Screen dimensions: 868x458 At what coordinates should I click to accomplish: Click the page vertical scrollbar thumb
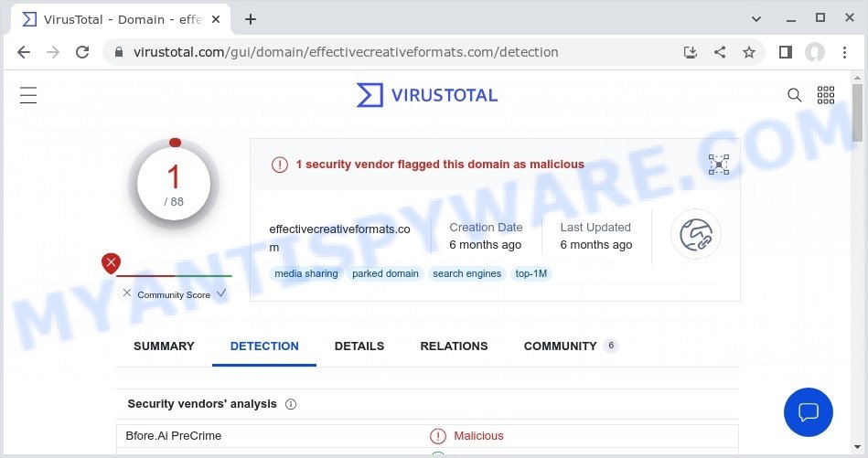click(x=858, y=112)
